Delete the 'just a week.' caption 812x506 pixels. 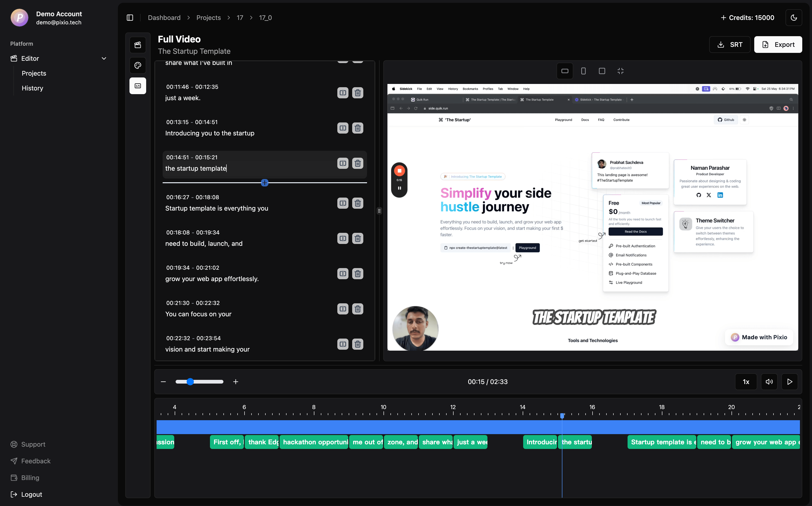click(x=358, y=93)
